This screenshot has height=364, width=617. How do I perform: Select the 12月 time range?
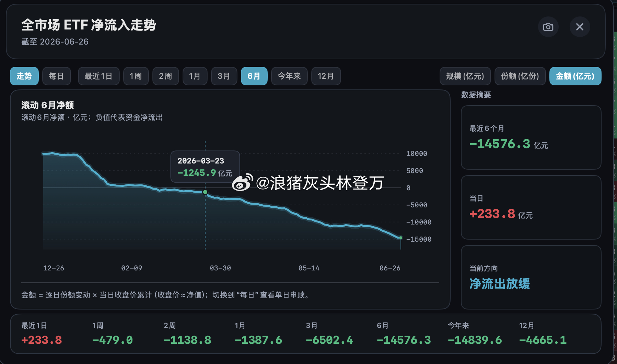pos(326,76)
